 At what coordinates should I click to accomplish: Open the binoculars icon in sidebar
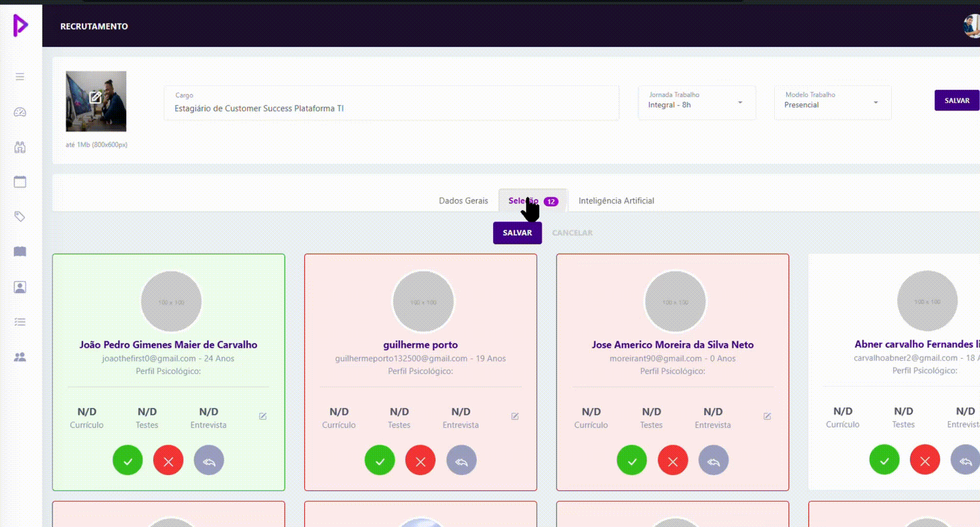pyautogui.click(x=20, y=147)
